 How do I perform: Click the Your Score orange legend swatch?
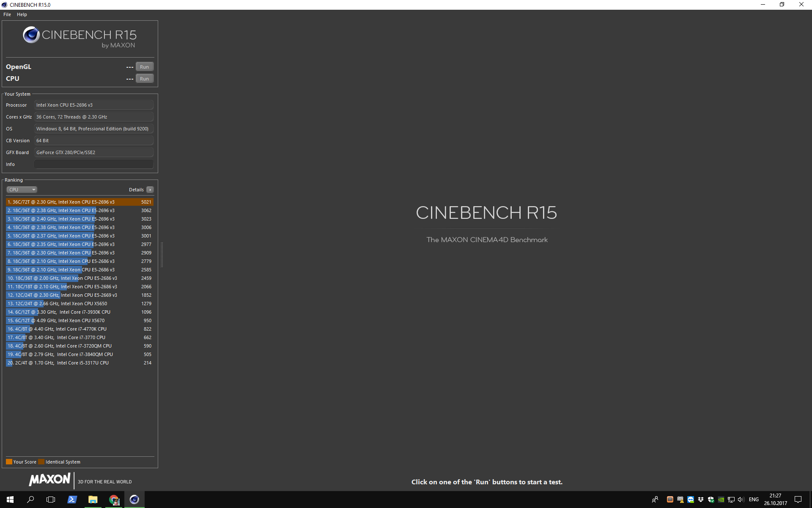click(9, 462)
